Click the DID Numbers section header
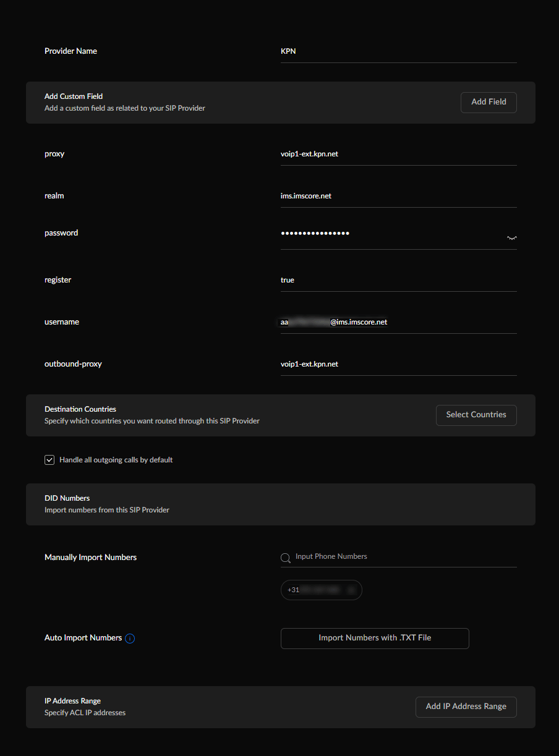The image size is (559, 756). point(67,498)
